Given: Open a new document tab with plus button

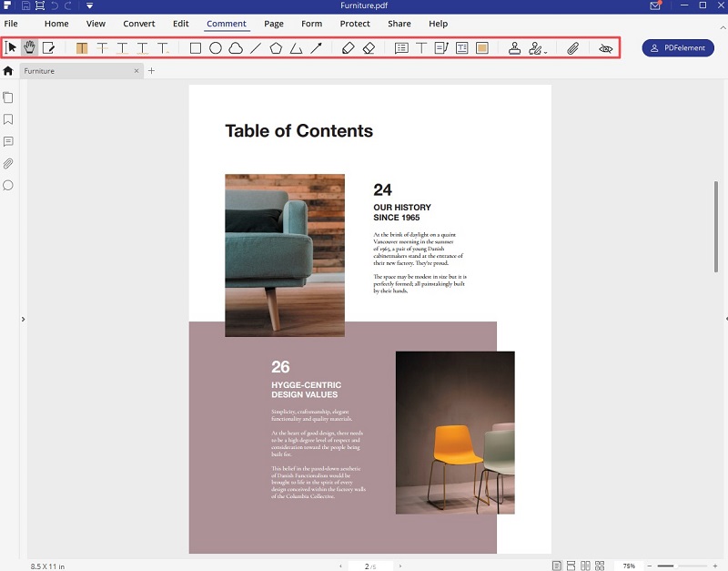Looking at the screenshot, I should pos(151,69).
